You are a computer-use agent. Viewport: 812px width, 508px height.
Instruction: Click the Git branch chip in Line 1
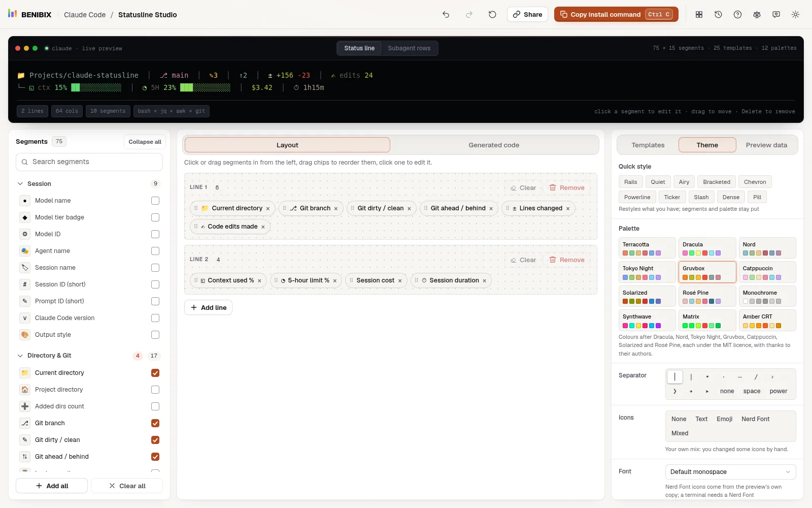311,208
